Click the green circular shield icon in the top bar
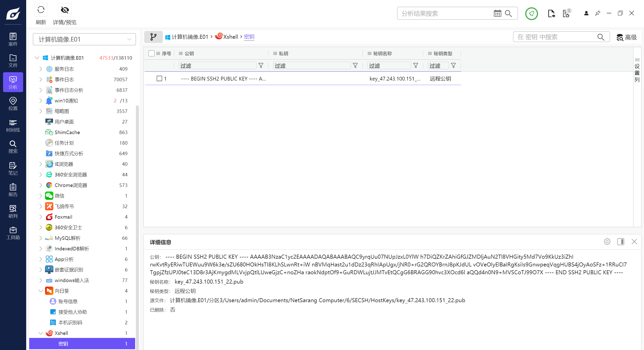 pos(531,13)
